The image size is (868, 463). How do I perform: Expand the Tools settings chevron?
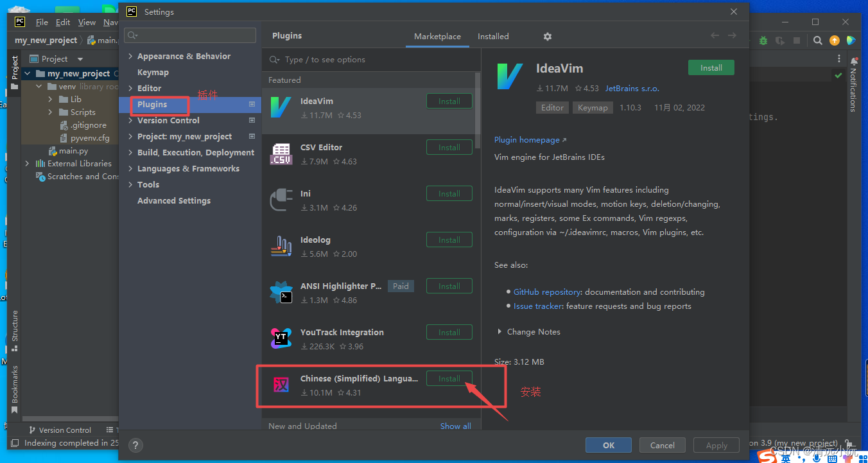coord(131,185)
